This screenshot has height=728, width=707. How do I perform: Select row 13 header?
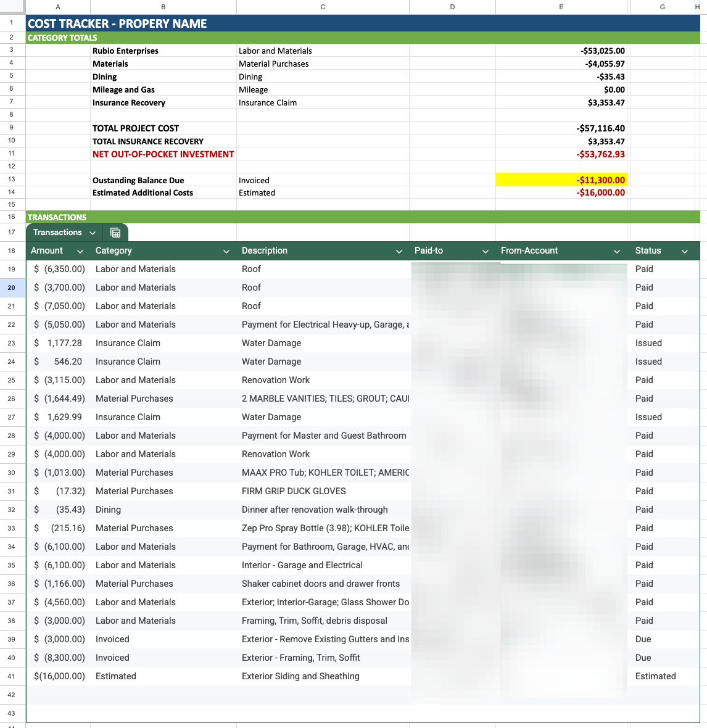12,180
